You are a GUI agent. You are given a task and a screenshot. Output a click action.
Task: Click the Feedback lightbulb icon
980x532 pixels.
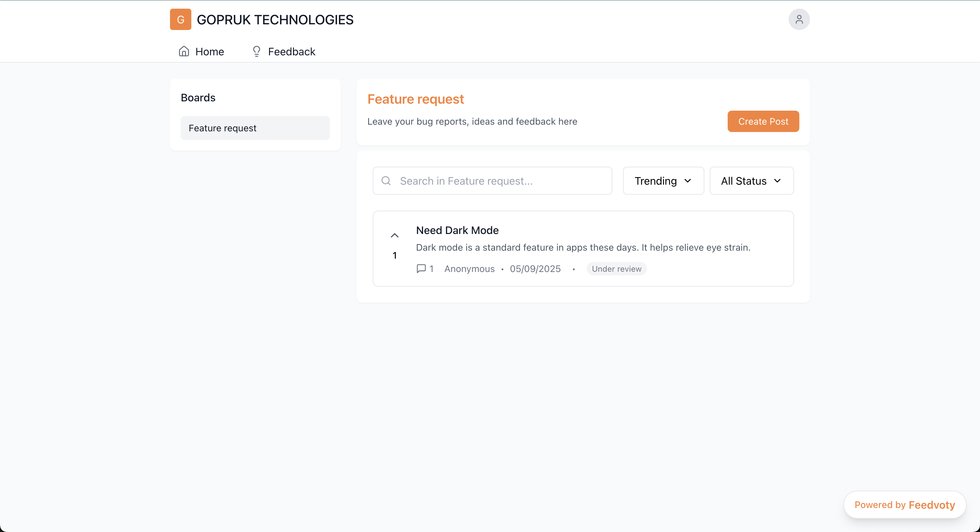(256, 51)
